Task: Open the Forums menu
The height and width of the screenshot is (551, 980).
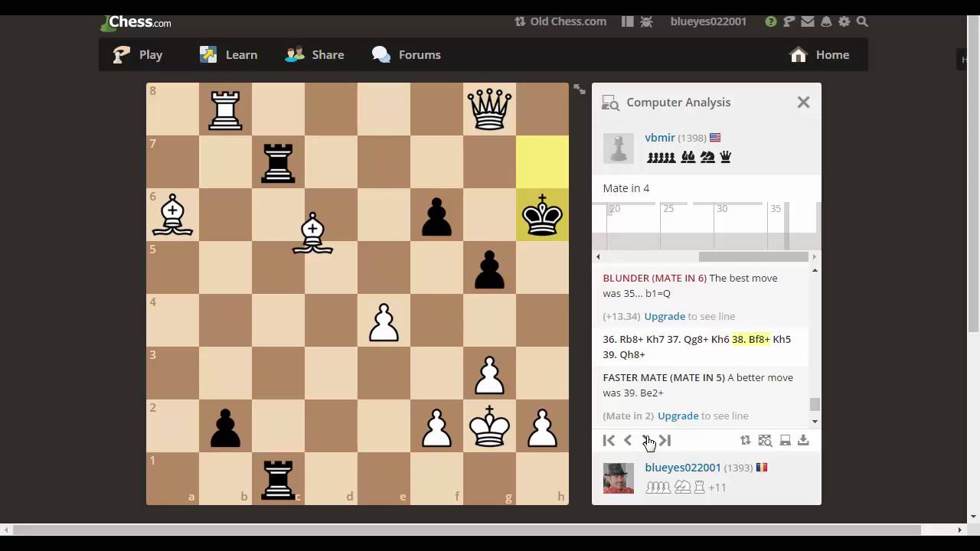Action: pos(406,54)
